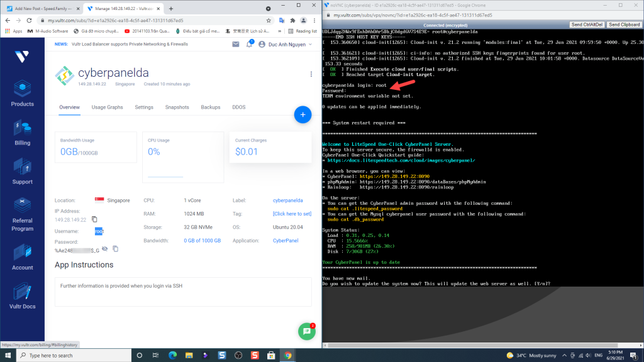Open the notifications bell
Screen dimensions: 644x362
coord(250,44)
